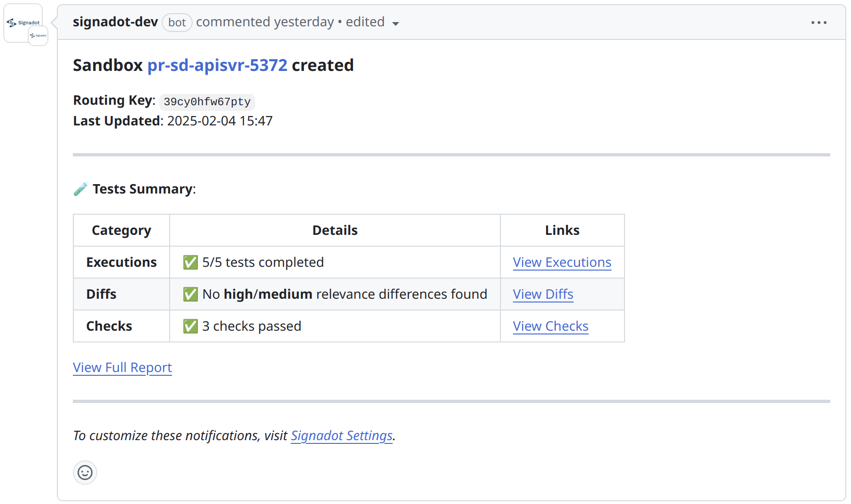Click the green checkmark in Executions row
This screenshot has height=504, width=851.
tap(190, 262)
